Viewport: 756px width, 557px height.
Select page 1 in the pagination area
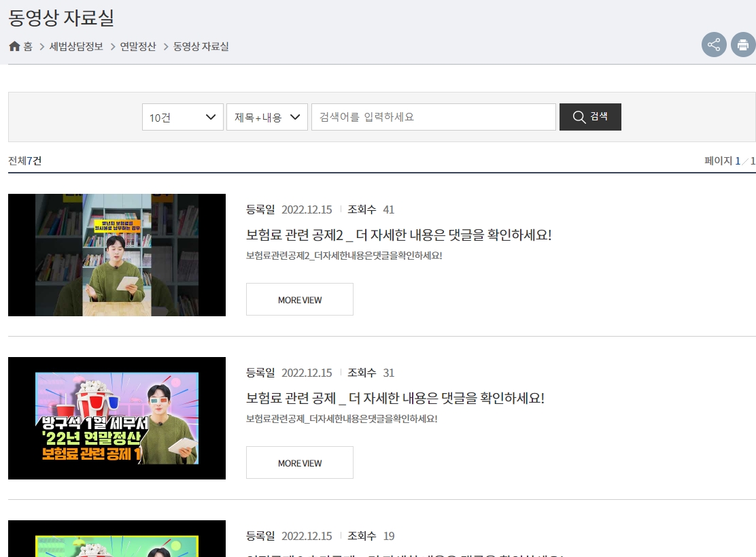click(737, 160)
